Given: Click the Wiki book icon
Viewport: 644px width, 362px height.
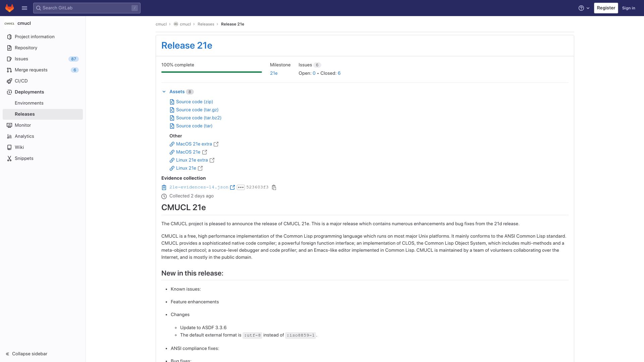Looking at the screenshot, I should pyautogui.click(x=9, y=147).
